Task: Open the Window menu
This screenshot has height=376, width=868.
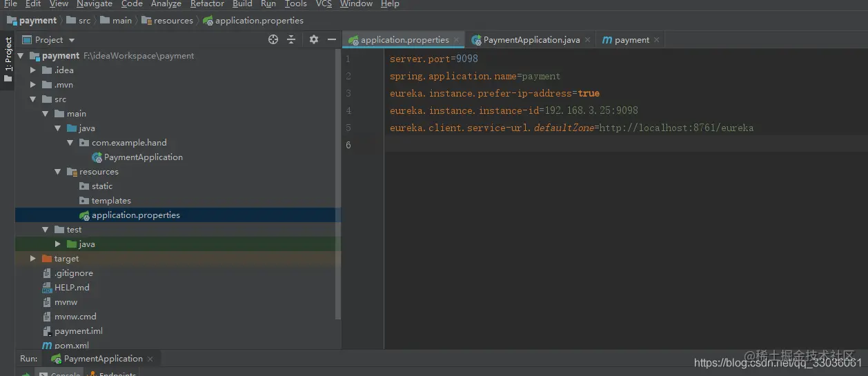Action: click(357, 3)
